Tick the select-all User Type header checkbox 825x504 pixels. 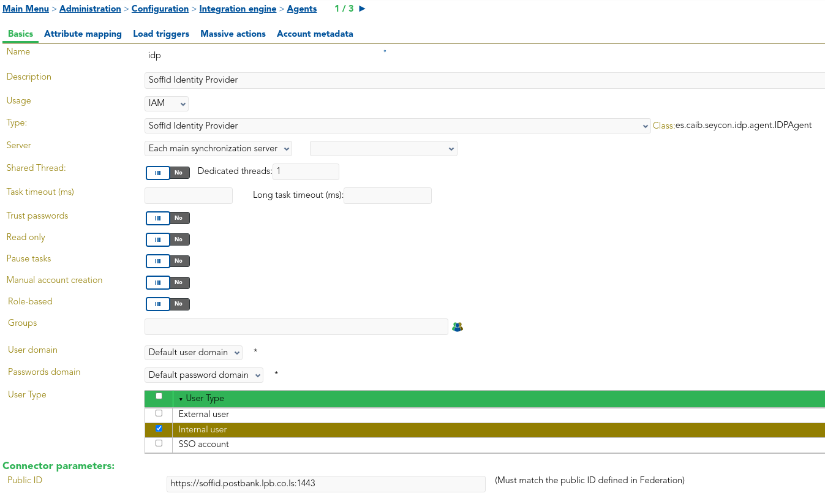pyautogui.click(x=159, y=396)
